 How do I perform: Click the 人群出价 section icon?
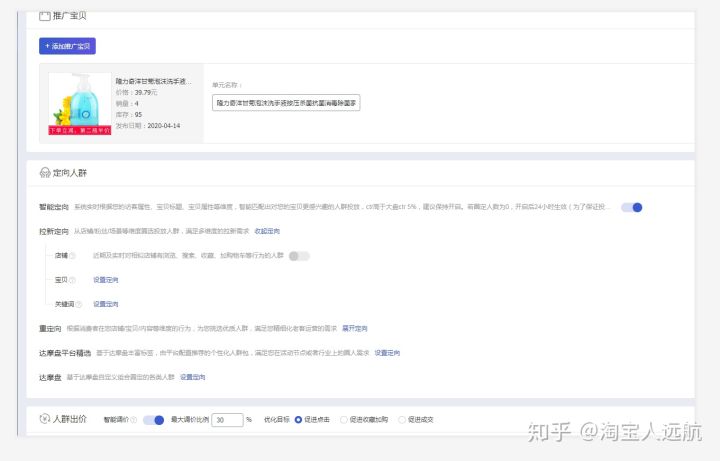pyautogui.click(x=44, y=419)
